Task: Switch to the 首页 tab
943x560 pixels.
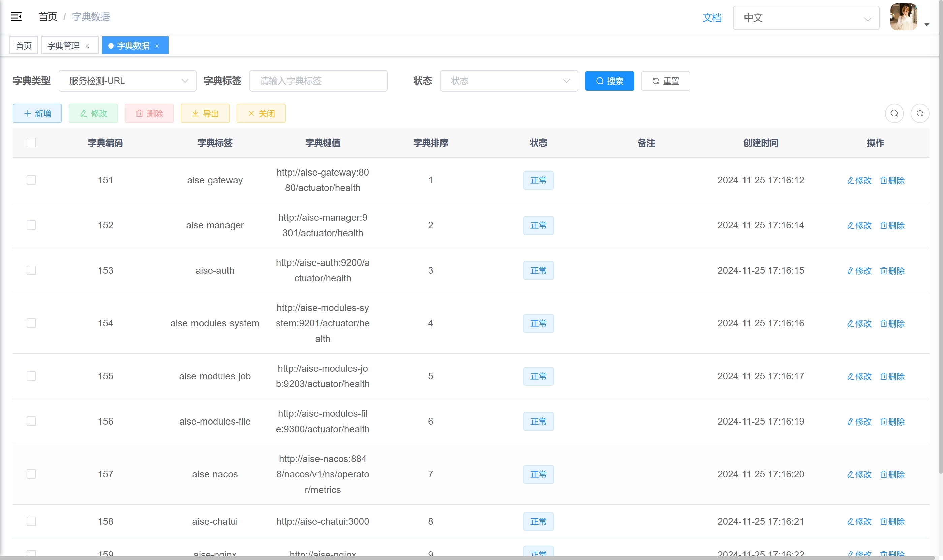Action: (x=23, y=46)
